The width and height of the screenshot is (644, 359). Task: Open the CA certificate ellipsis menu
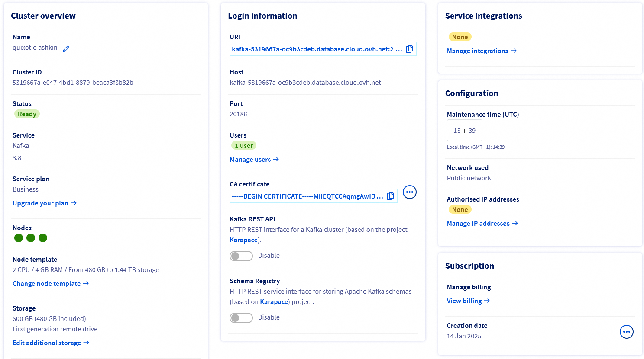click(x=409, y=192)
